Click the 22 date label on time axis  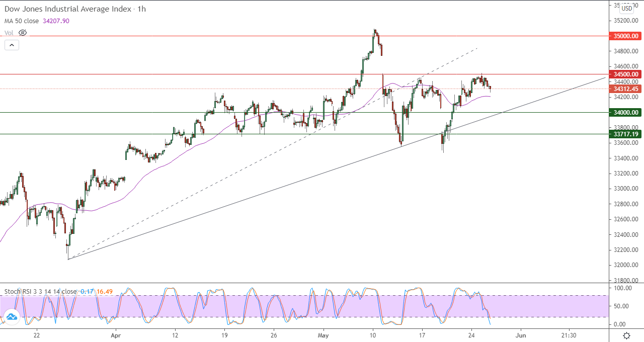coord(37,335)
